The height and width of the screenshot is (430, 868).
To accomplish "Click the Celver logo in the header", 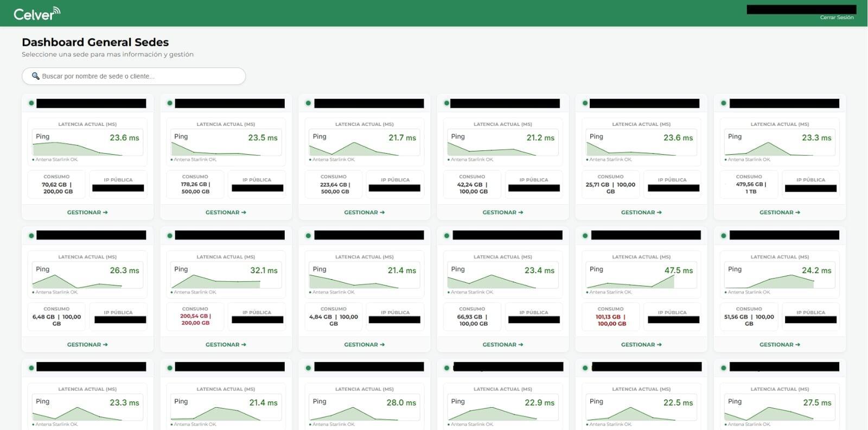I will (x=36, y=14).
